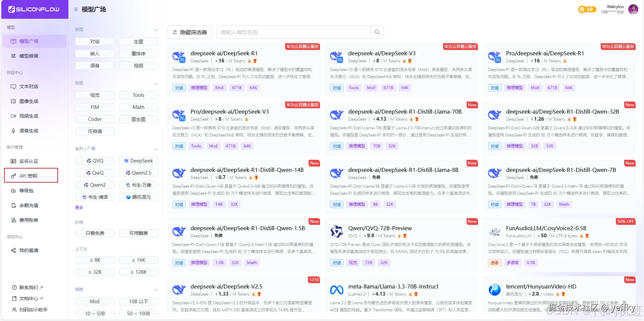Open the API 密钥 menu item
The height and width of the screenshot is (321, 644).
click(31, 176)
